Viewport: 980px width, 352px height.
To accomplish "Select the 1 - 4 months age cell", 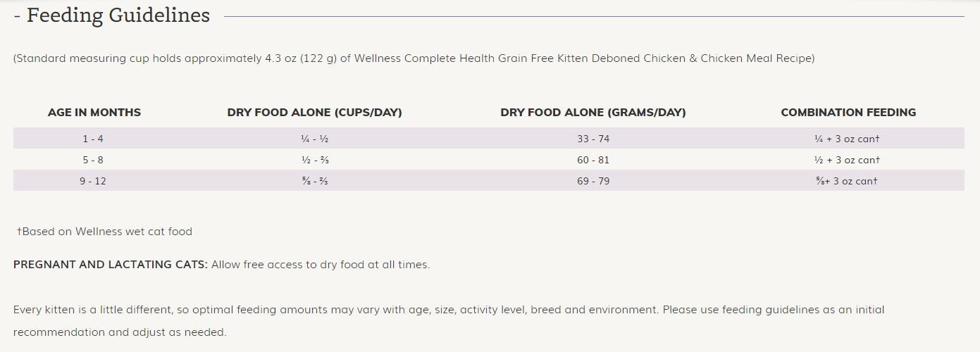I will 93,139.
